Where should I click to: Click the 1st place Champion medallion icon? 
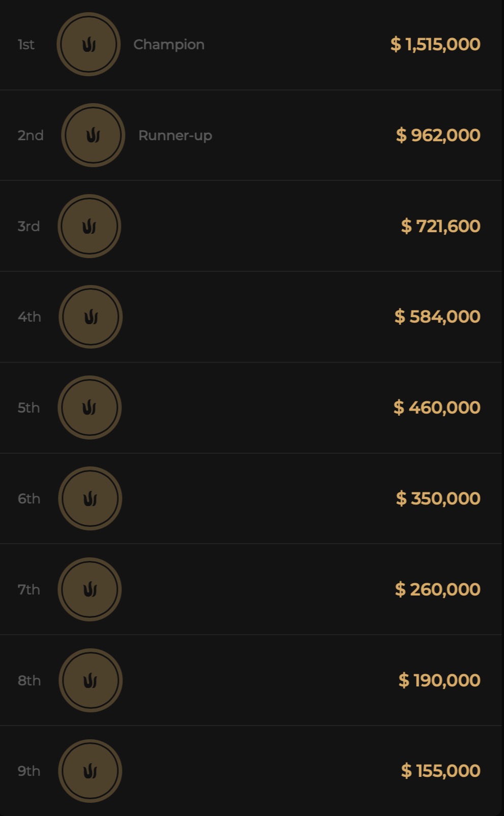tap(88, 45)
